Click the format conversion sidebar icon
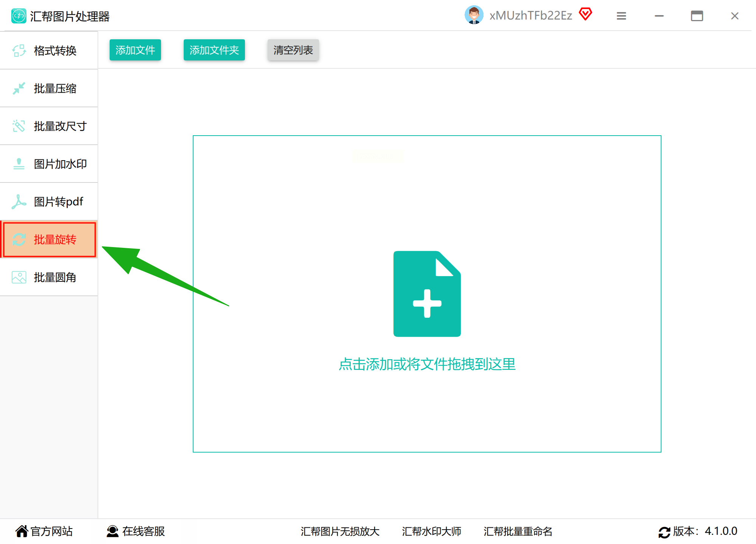The width and height of the screenshot is (756, 544). pos(19,51)
